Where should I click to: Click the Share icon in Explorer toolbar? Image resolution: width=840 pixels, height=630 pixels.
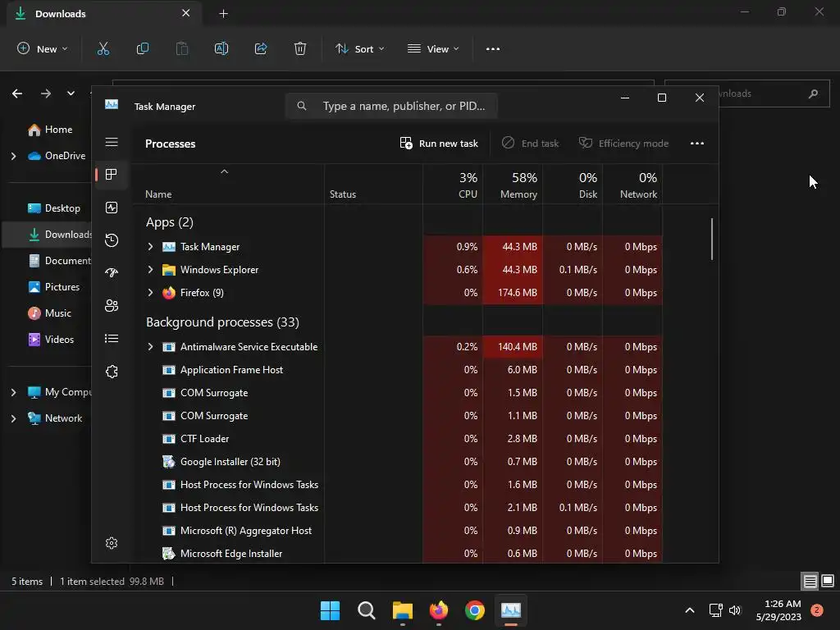(x=261, y=48)
